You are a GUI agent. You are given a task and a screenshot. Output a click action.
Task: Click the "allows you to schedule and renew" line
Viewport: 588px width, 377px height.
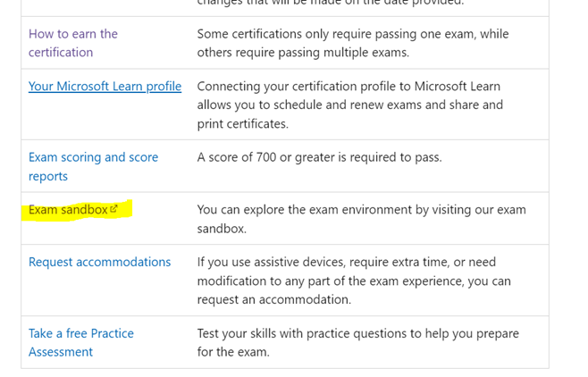[349, 105]
